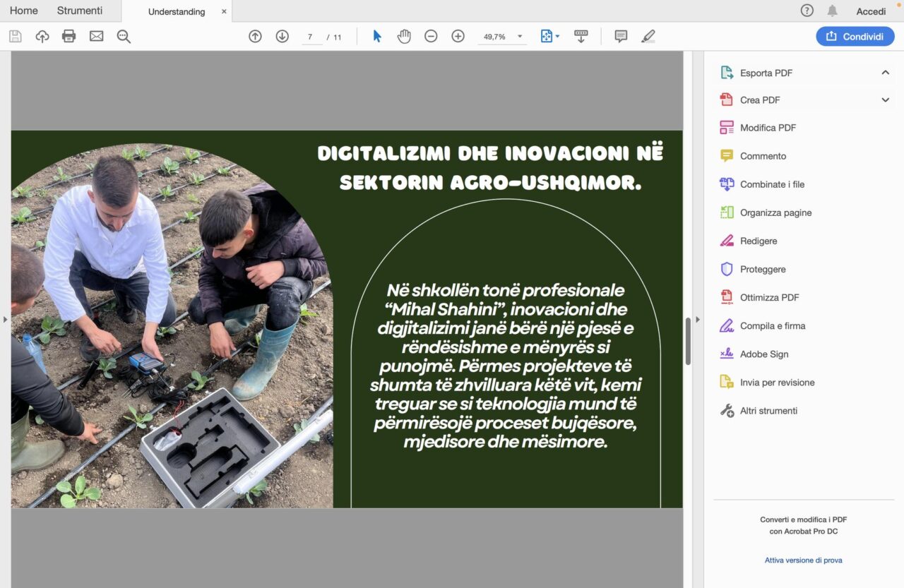The image size is (904, 588).
Task: Switch to the Strumenti tab
Action: [x=80, y=11]
